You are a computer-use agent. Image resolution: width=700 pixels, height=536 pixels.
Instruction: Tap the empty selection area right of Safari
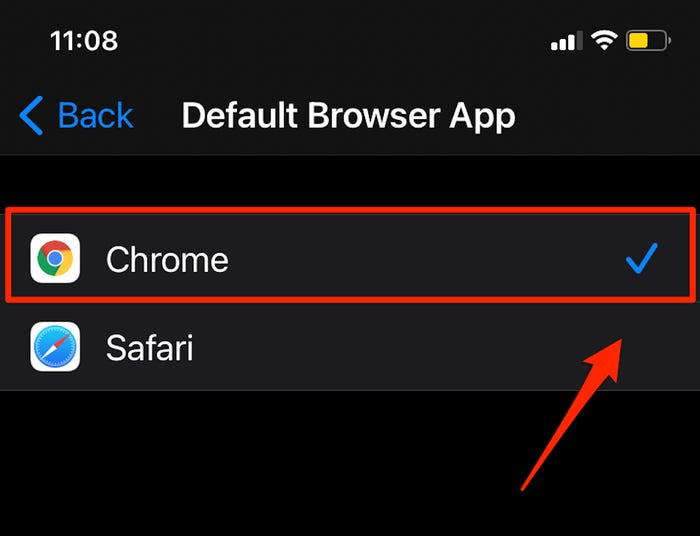pyautogui.click(x=450, y=348)
